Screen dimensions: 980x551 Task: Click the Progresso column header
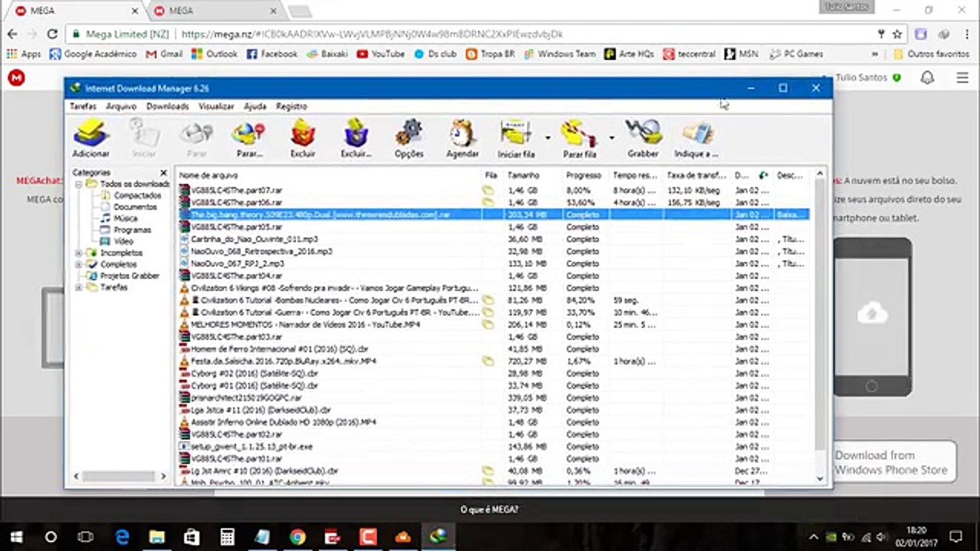tap(584, 175)
